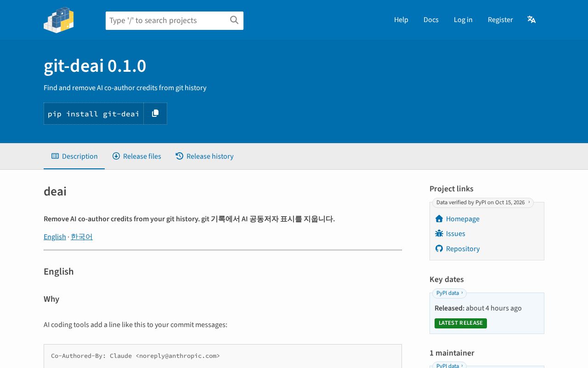Open the Docs link
This screenshot has width=588, height=368.
431,19
